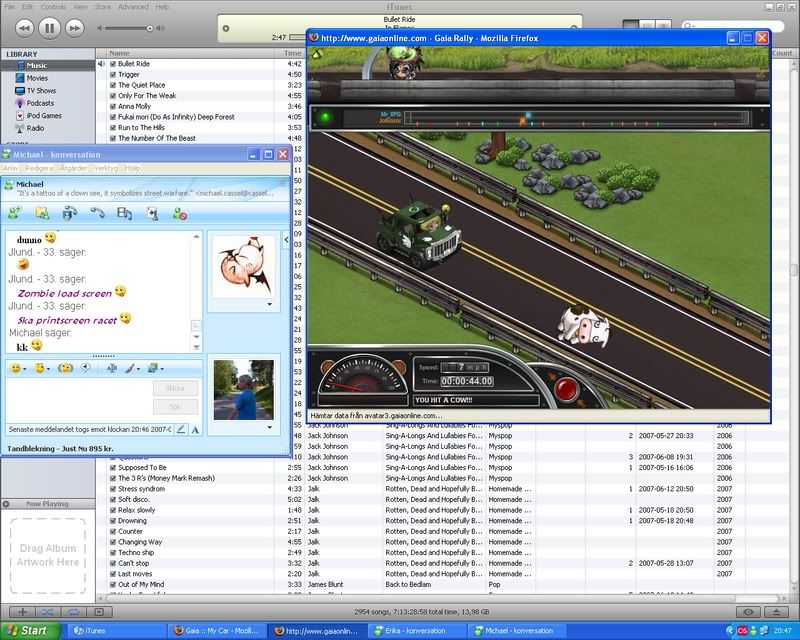Screen dimensions: 800x640
Task: Click the Sök search button in Messenger
Action: 175,407
